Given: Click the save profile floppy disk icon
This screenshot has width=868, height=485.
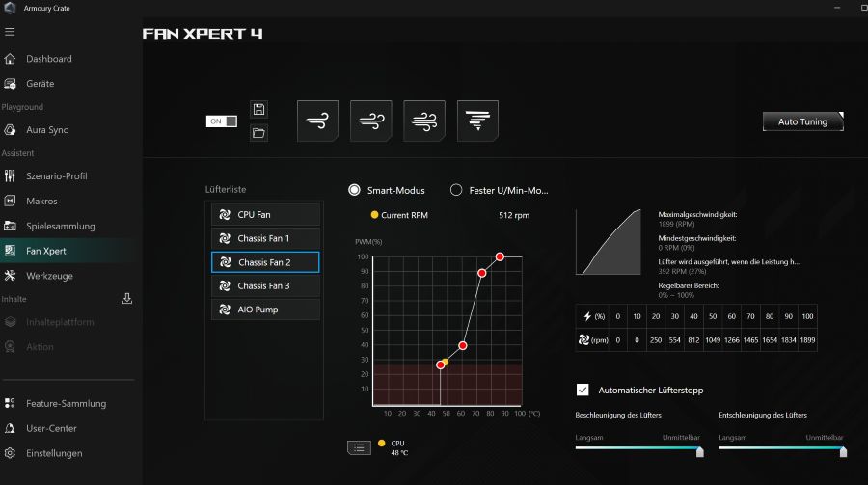Looking at the screenshot, I should click(258, 109).
